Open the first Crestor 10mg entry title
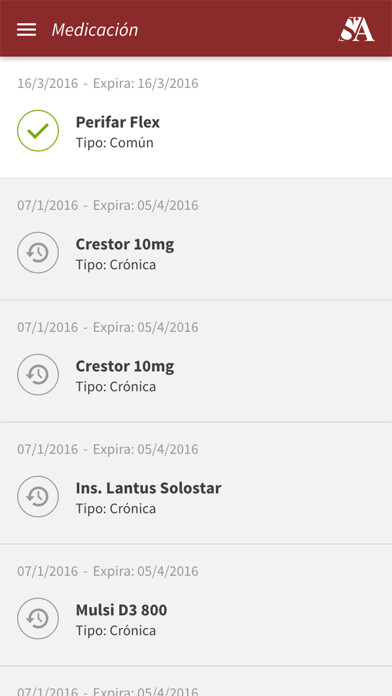The image size is (392, 696). [125, 244]
